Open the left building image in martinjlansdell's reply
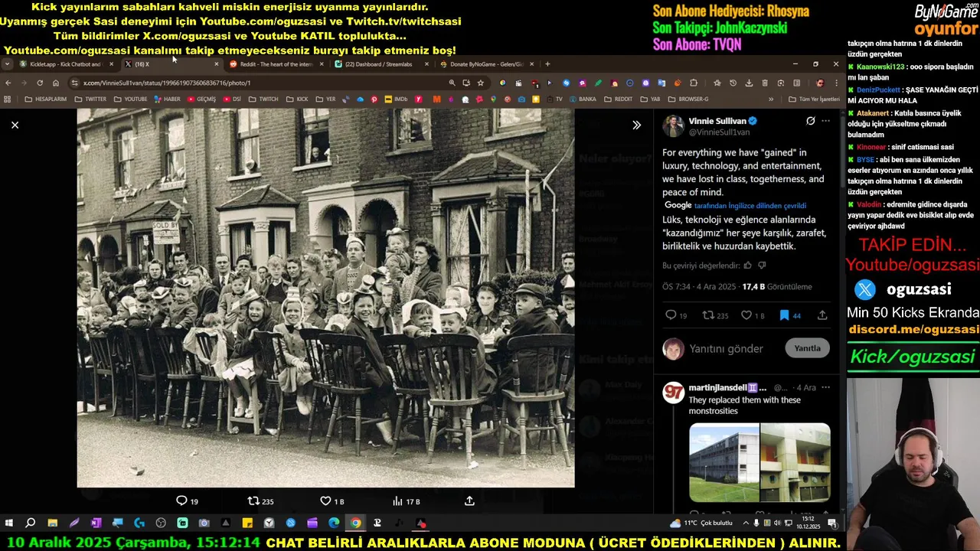Image resolution: width=980 pixels, height=551 pixels. [724, 462]
